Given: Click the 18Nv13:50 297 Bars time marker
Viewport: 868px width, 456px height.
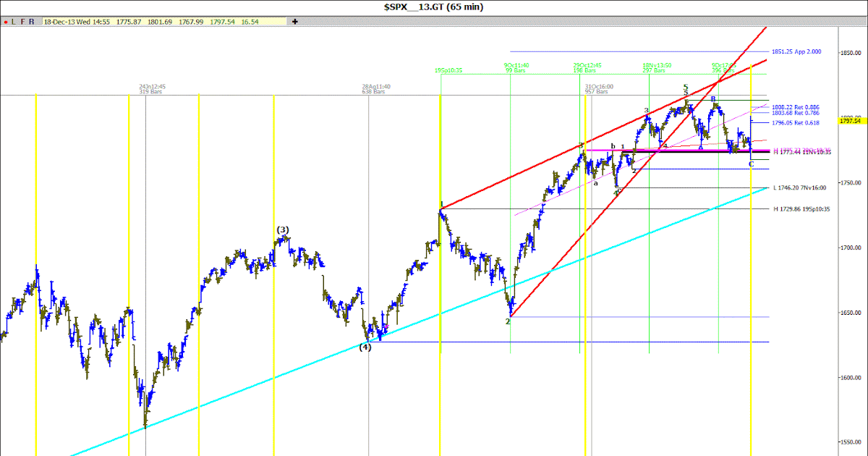Looking at the screenshot, I should 657,67.
